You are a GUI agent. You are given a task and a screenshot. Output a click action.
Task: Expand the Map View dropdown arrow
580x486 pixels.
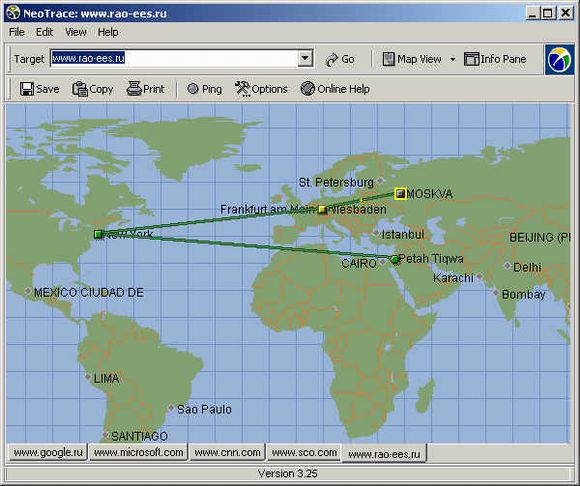tap(452, 59)
